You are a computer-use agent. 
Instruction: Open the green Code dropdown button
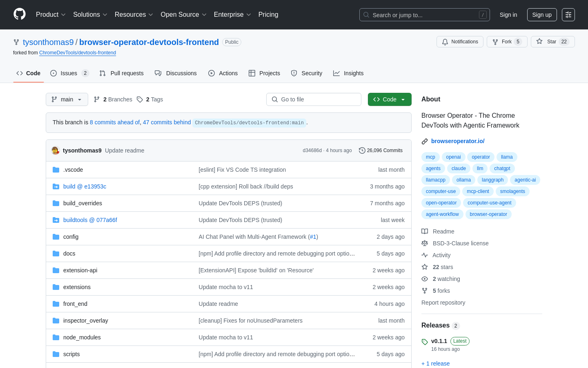(x=390, y=99)
